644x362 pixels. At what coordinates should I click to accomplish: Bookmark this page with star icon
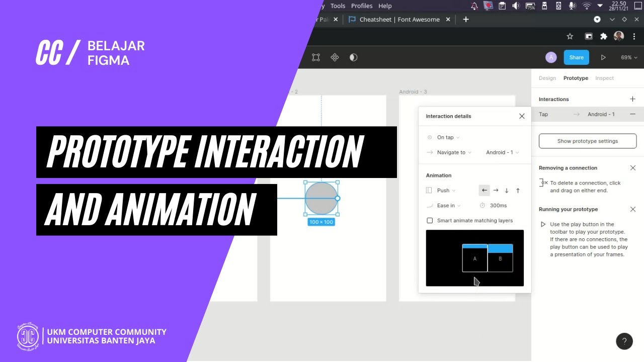point(570,36)
